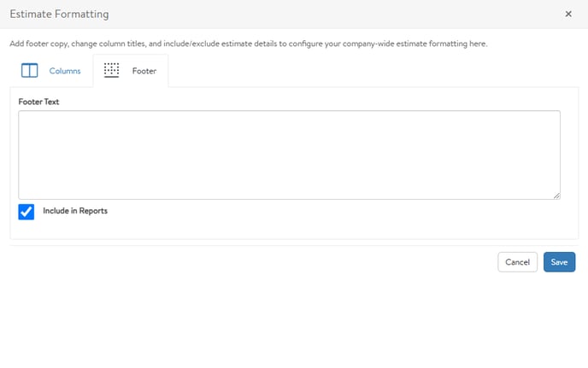
Task: Select the dotted-grid Footer icon
Action: tap(111, 71)
